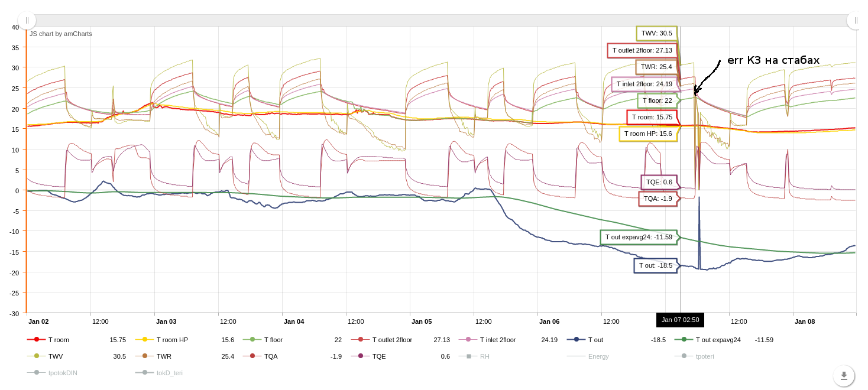Click the TQE: 0.6 balloon

click(659, 182)
